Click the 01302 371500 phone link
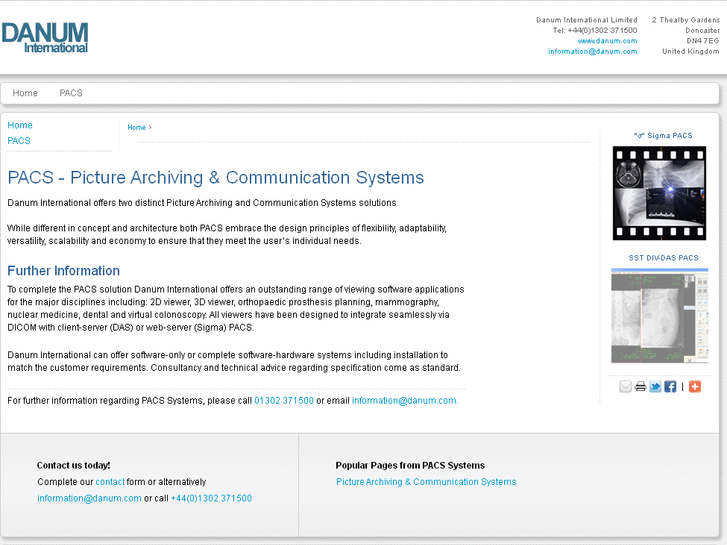727x545 pixels. point(284,401)
